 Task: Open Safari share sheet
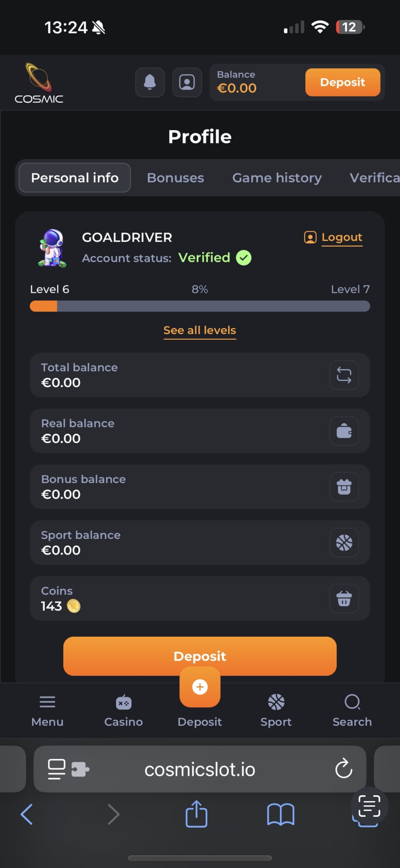[196, 814]
